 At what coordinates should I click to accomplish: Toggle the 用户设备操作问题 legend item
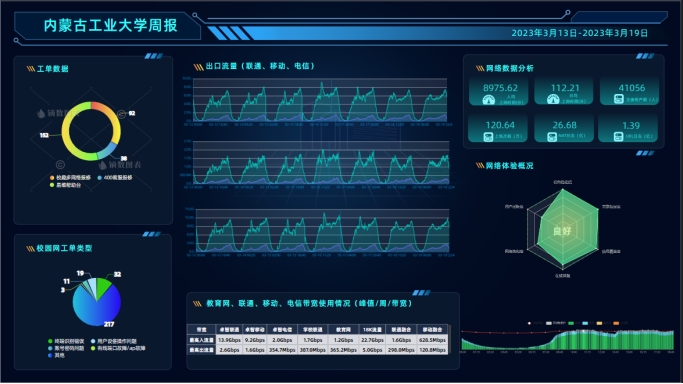114,341
